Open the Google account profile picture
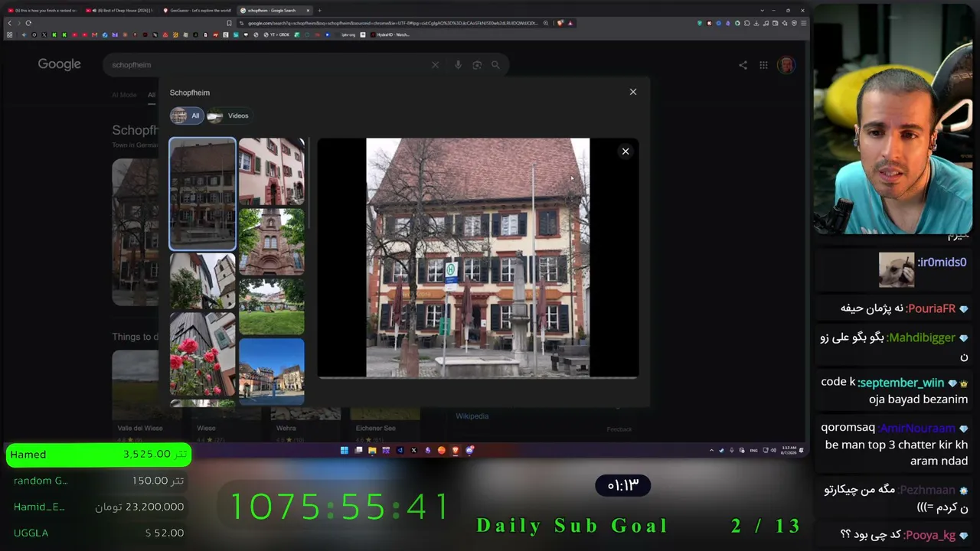 coord(786,65)
